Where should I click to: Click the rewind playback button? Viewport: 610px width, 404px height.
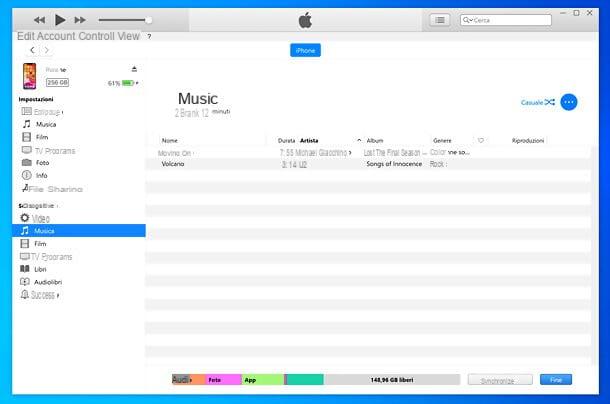[39, 20]
